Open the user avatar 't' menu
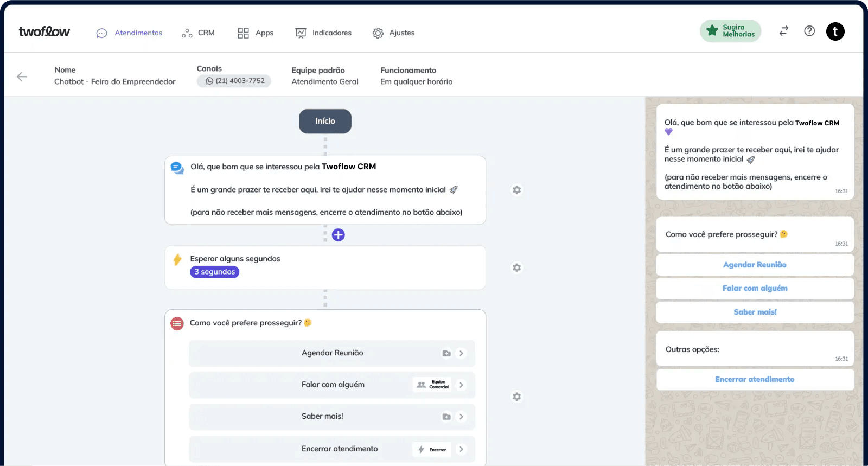 pyautogui.click(x=835, y=31)
